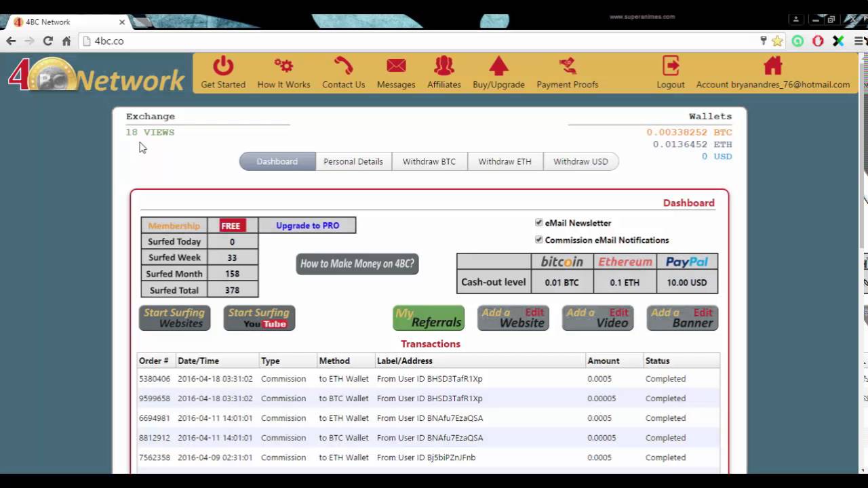Open Payment Proofs handshake icon
868x488 pixels.
pyautogui.click(x=567, y=66)
